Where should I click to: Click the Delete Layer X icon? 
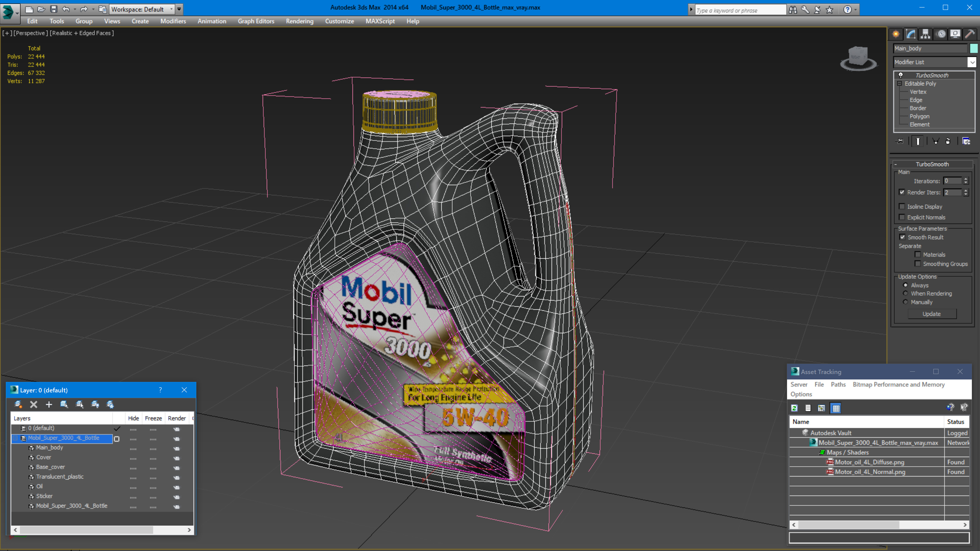click(x=33, y=405)
